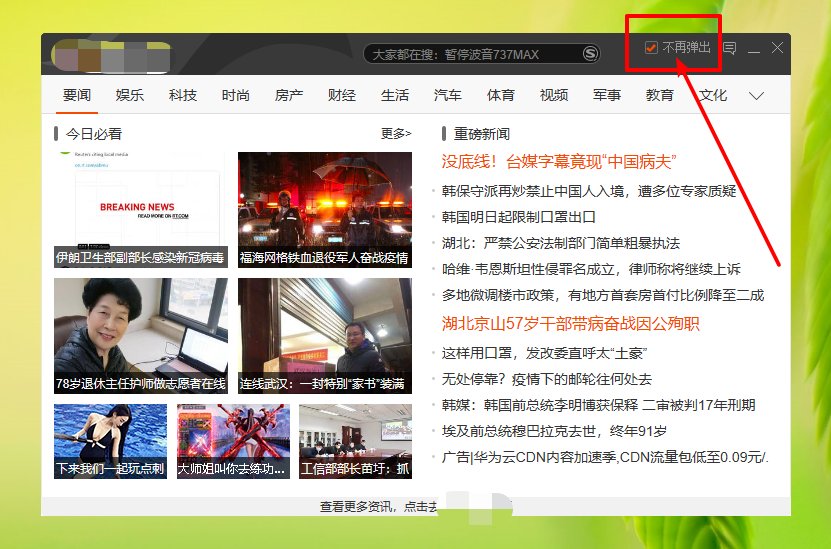This screenshot has height=549, width=831.
Task: Open 更多> link in 今日必看
Action: click(x=395, y=133)
